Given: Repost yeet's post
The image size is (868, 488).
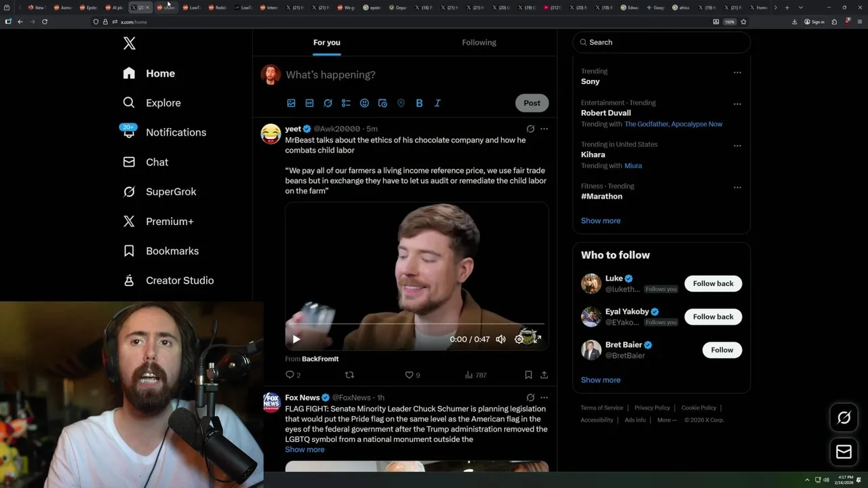Looking at the screenshot, I should click(349, 375).
